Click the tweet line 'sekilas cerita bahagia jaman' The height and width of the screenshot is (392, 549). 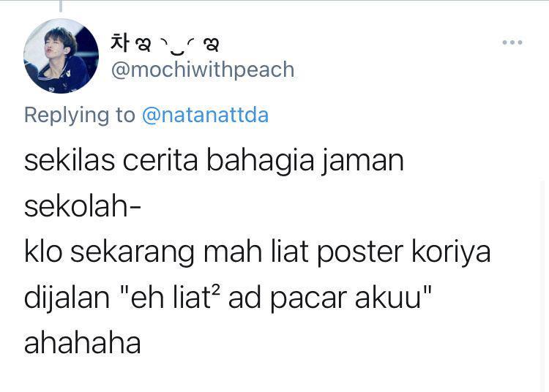click(214, 161)
